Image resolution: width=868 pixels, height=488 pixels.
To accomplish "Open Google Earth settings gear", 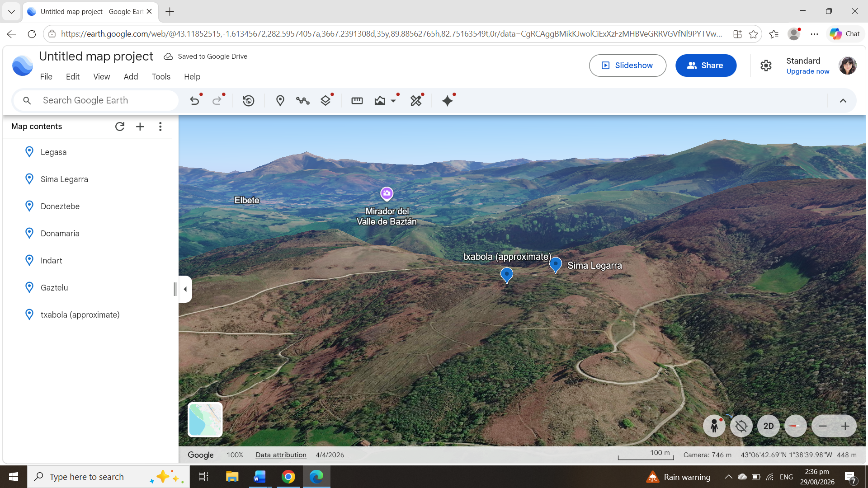I will coord(766,66).
